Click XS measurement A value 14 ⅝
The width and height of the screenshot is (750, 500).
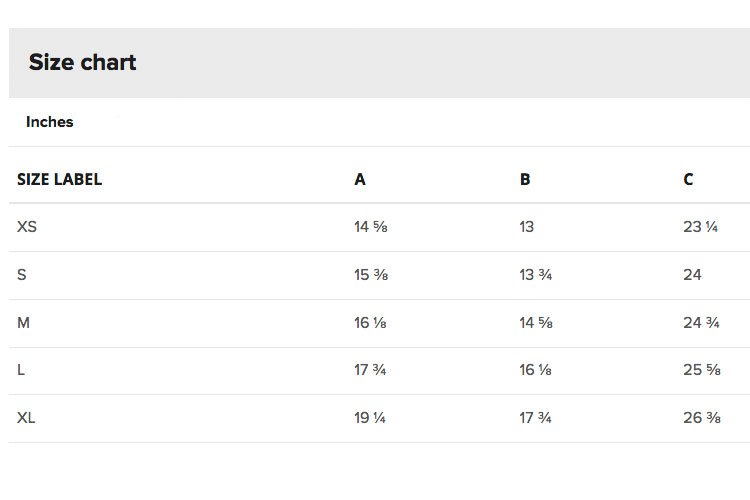pyautogui.click(x=371, y=227)
